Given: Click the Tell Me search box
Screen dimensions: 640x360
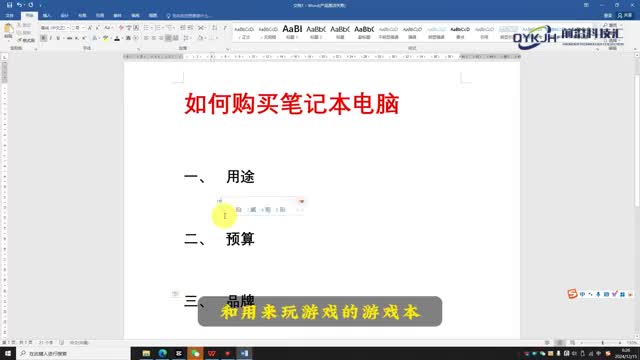Looking at the screenshot, I should click(x=190, y=16).
